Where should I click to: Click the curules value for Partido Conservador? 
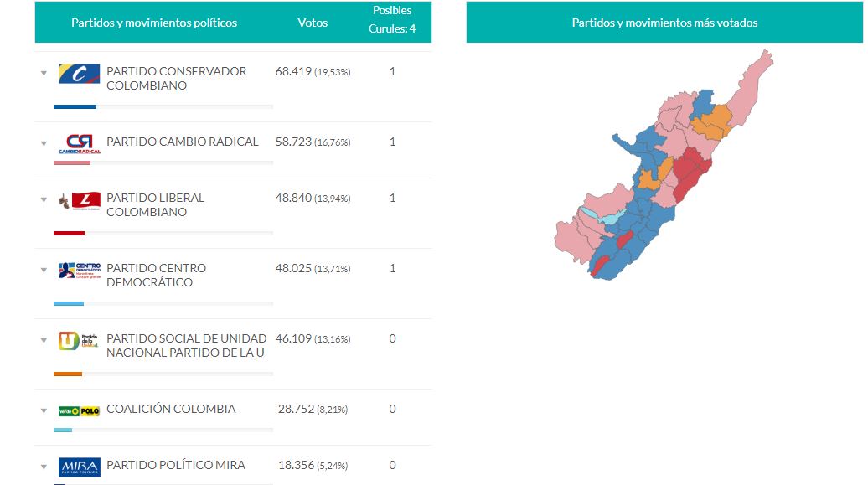tap(392, 71)
